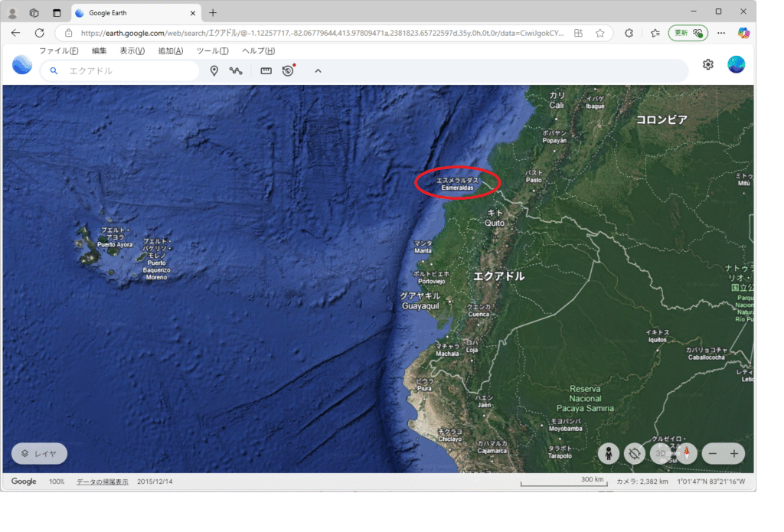
Task: Open the Copilot sidebar icon
Action: [x=744, y=33]
